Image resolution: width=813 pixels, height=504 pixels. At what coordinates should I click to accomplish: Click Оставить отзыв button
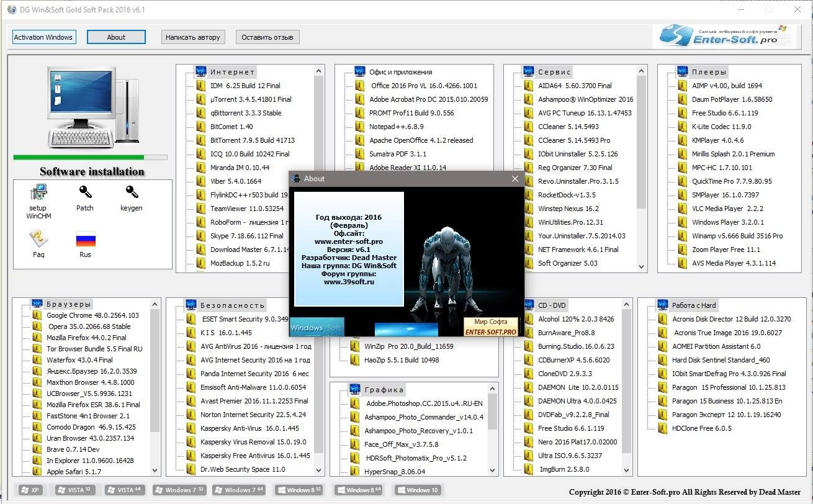(267, 37)
